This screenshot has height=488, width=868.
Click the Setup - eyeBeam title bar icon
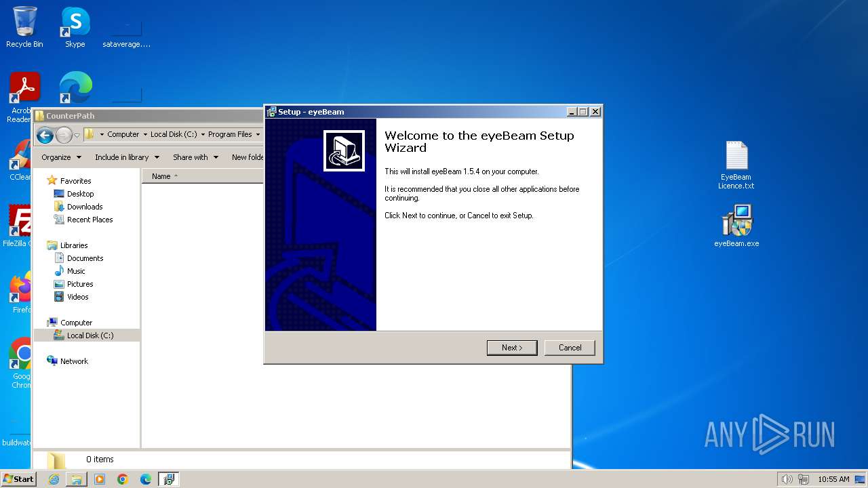coord(271,112)
